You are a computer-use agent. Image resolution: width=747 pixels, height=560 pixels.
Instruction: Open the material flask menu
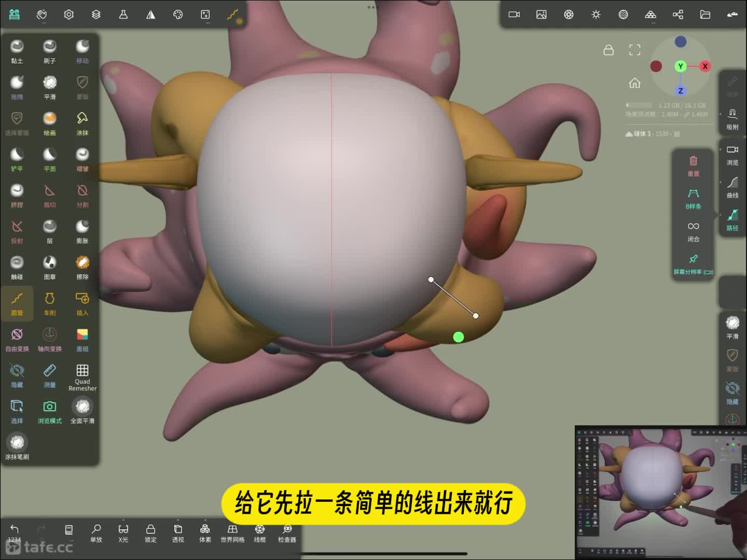pos(123,15)
